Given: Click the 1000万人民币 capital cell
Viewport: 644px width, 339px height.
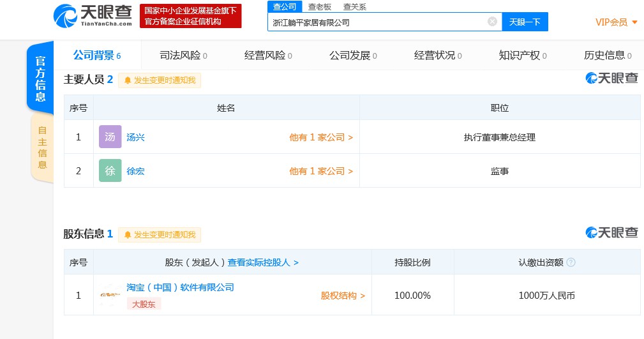Looking at the screenshot, I should tap(546, 296).
